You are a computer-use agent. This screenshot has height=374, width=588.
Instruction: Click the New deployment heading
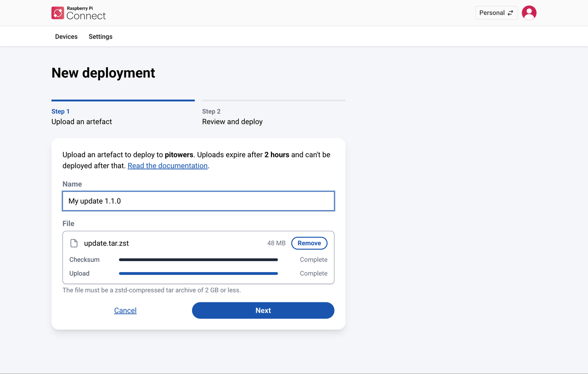(x=103, y=73)
